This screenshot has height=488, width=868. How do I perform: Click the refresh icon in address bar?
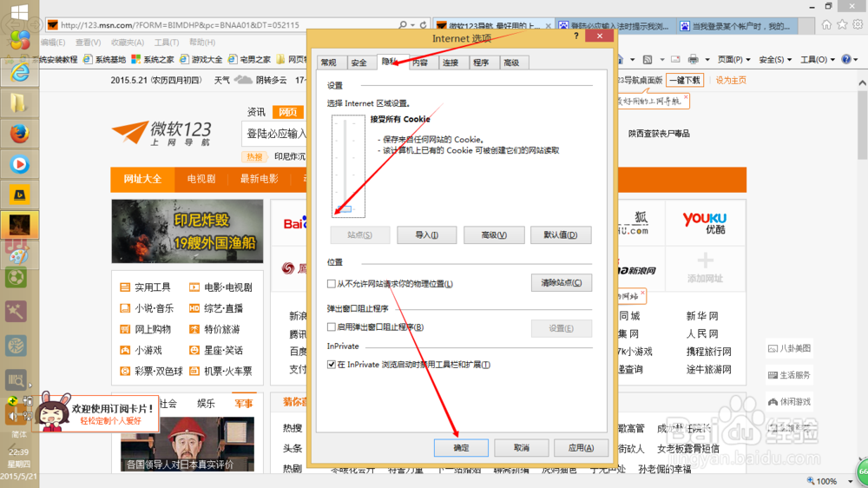tap(423, 25)
